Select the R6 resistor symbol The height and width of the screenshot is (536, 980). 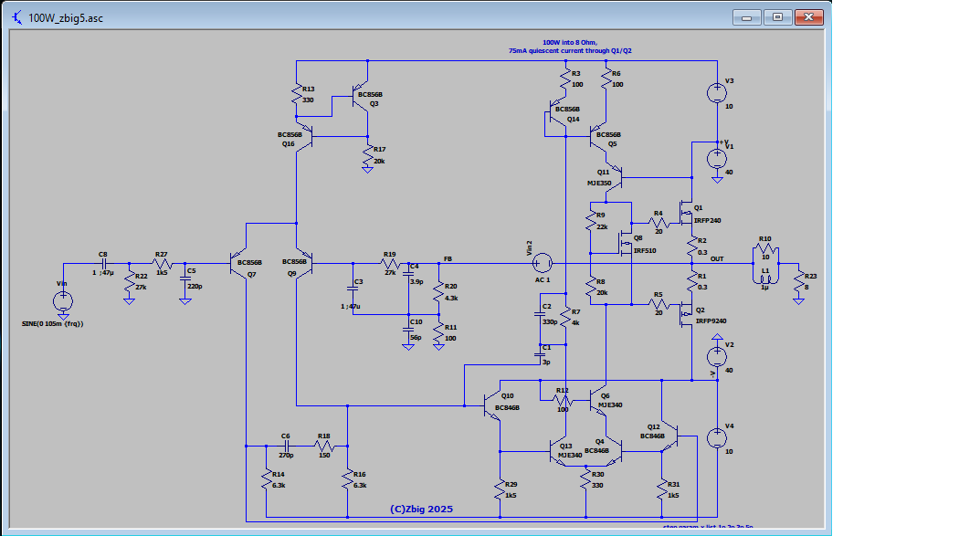[606, 80]
